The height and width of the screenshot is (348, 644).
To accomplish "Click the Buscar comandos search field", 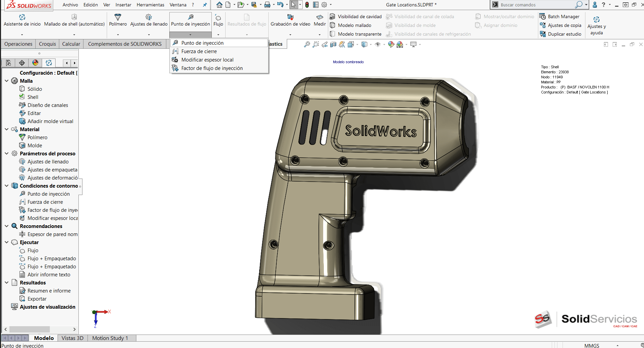I will pyautogui.click(x=537, y=5).
